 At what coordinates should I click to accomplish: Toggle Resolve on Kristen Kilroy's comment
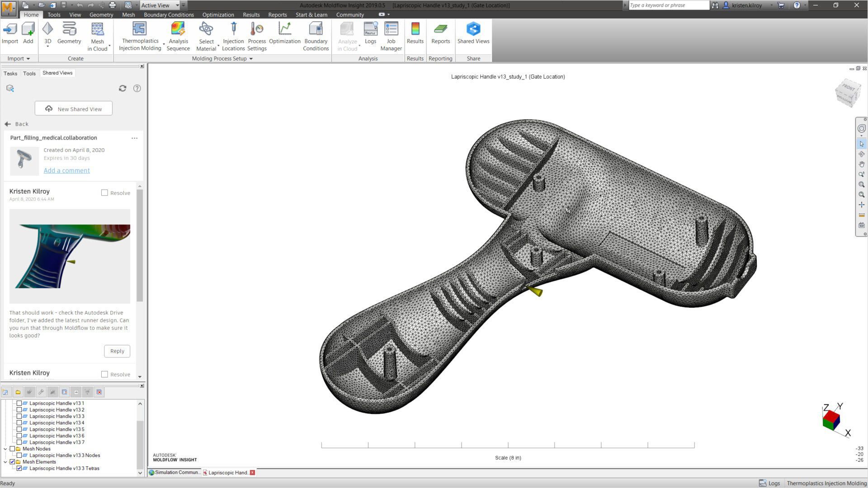(x=104, y=192)
